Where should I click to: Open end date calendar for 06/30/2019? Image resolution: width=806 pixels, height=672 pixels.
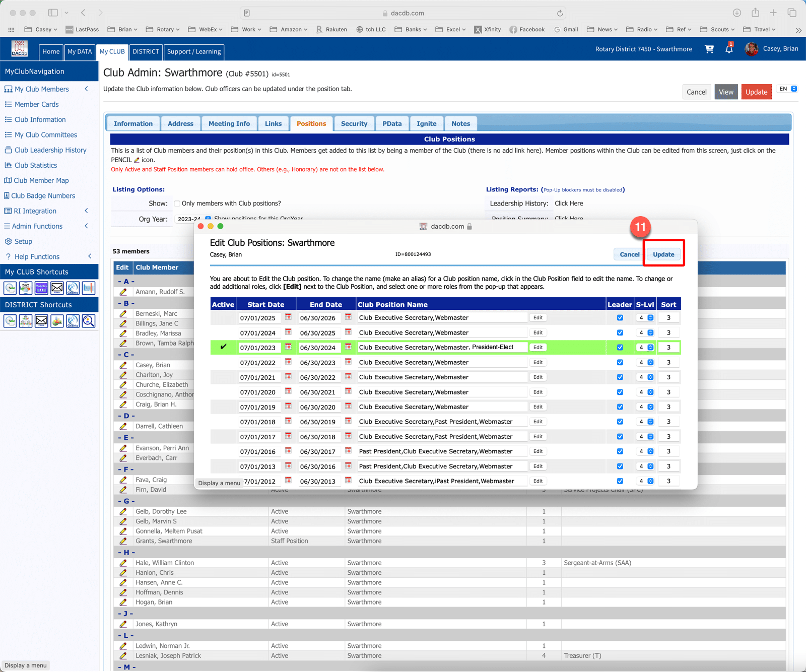[x=348, y=421]
